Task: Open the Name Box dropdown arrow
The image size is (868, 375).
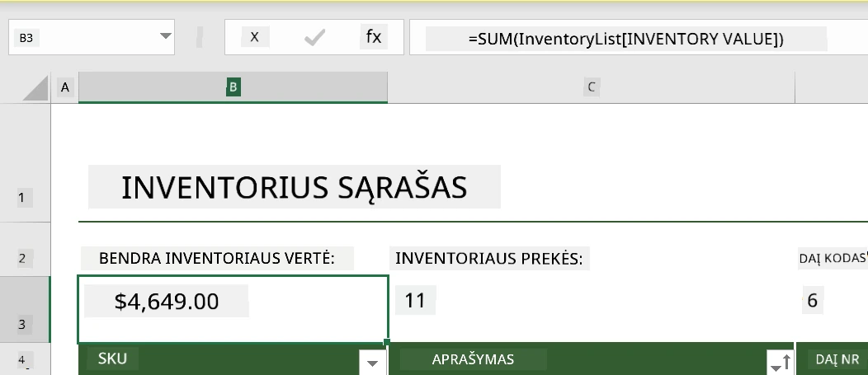Action: point(166,37)
